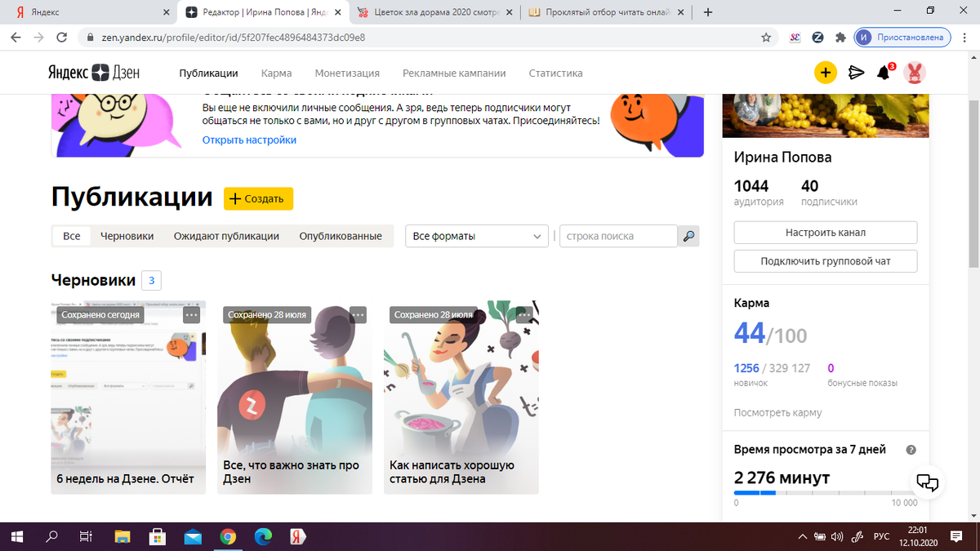This screenshot has width=980, height=551.
Task: Click the Yandex Zen logo
Action: pyautogui.click(x=93, y=73)
